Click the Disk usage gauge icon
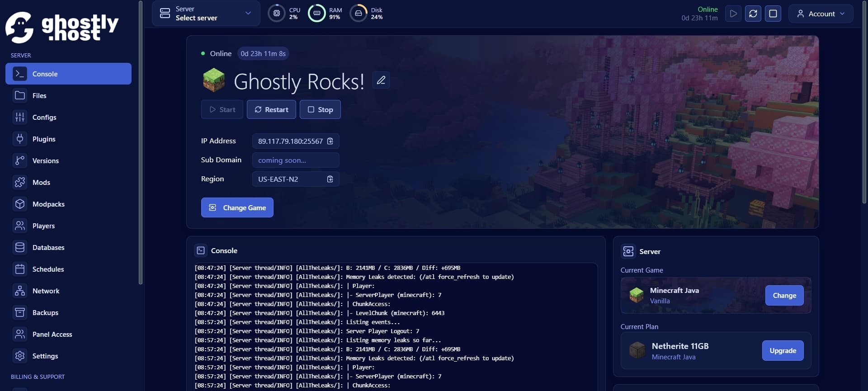This screenshot has height=391, width=868. pos(359,13)
